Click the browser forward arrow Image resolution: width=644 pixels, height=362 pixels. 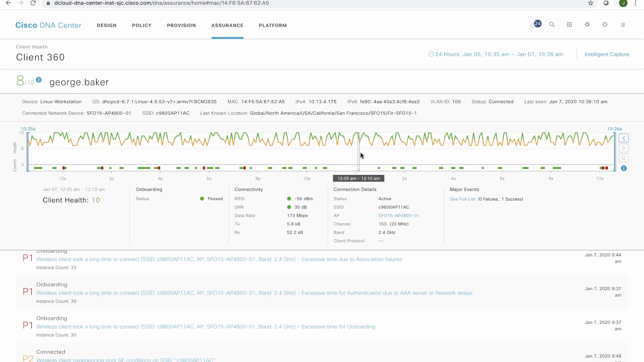click(x=21, y=3)
